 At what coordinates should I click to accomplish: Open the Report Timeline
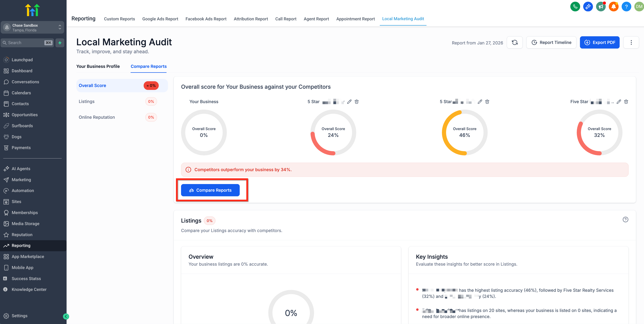coord(551,42)
